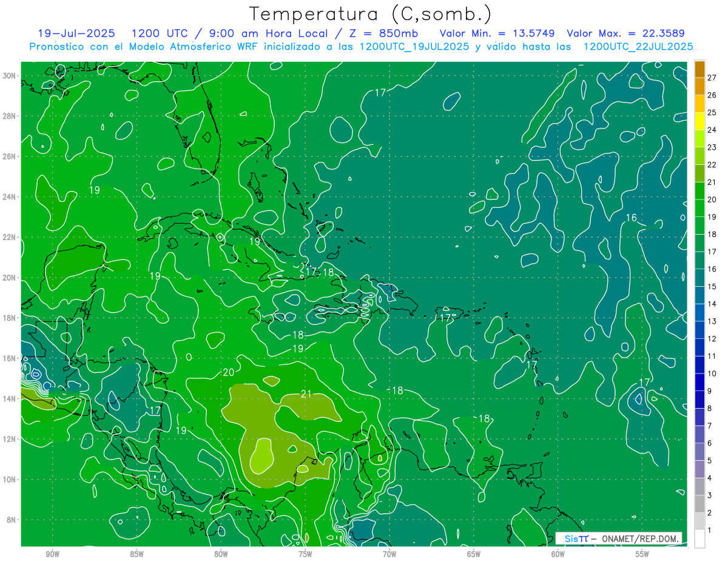Screen dimensions: 728x562
Task: Click the colorbar scale label "25"
Action: (x=712, y=112)
